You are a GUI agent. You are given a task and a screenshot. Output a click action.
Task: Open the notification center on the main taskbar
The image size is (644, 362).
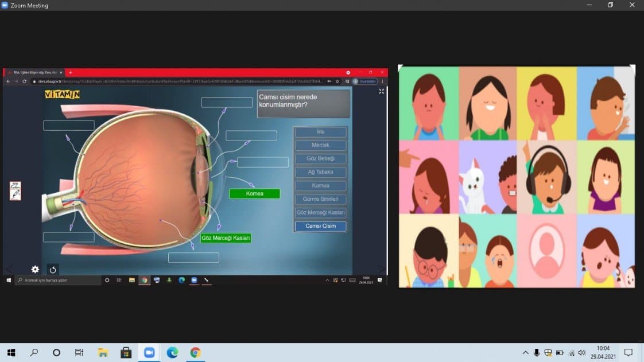tap(629, 353)
